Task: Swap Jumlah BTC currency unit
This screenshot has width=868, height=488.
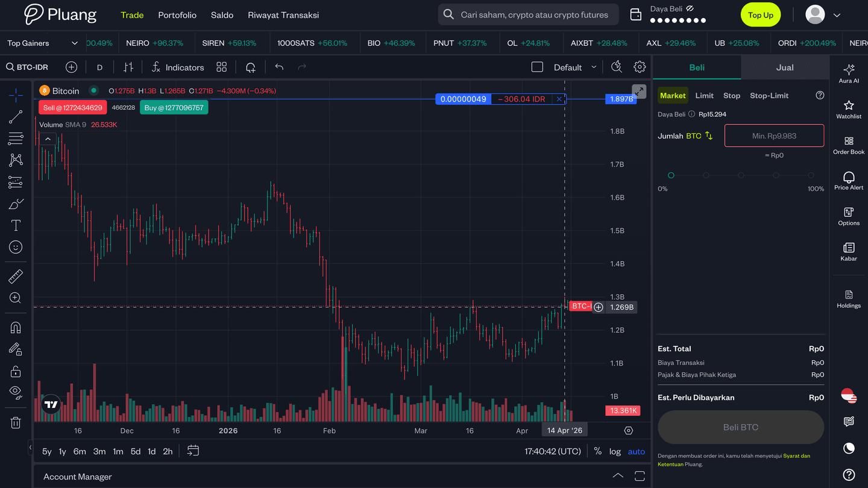Action: click(709, 136)
